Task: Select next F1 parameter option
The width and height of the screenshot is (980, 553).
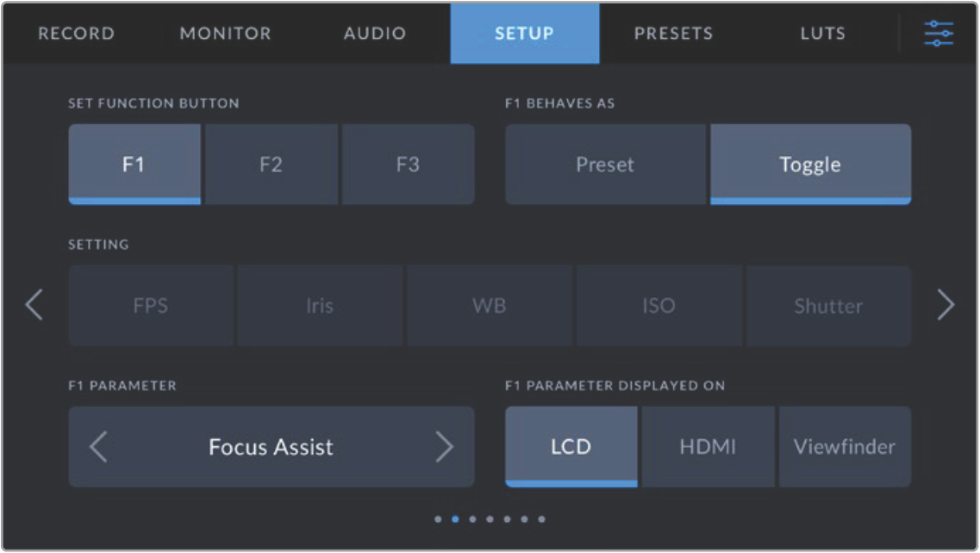Action: coord(443,446)
